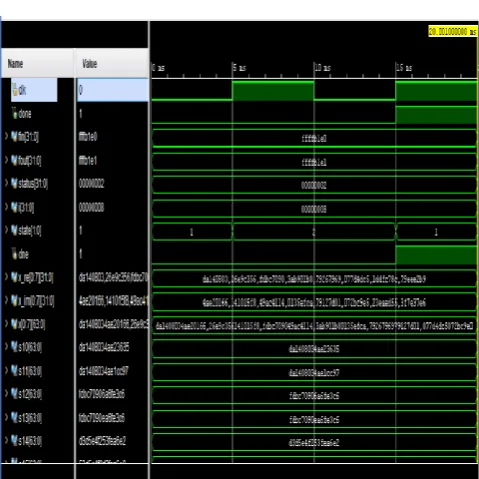Click the s11[63:0] bus icon
The image size is (479, 479).
[x=14, y=371]
